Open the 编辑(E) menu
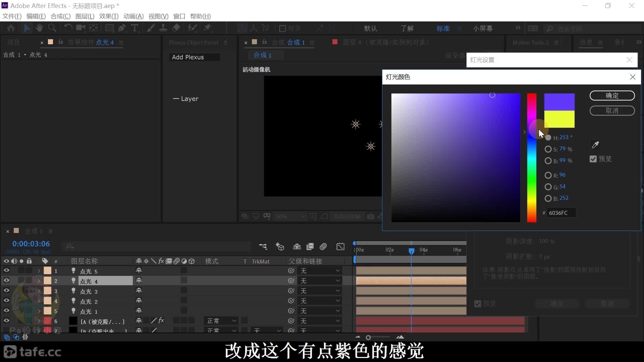644x362 pixels. coord(36,16)
